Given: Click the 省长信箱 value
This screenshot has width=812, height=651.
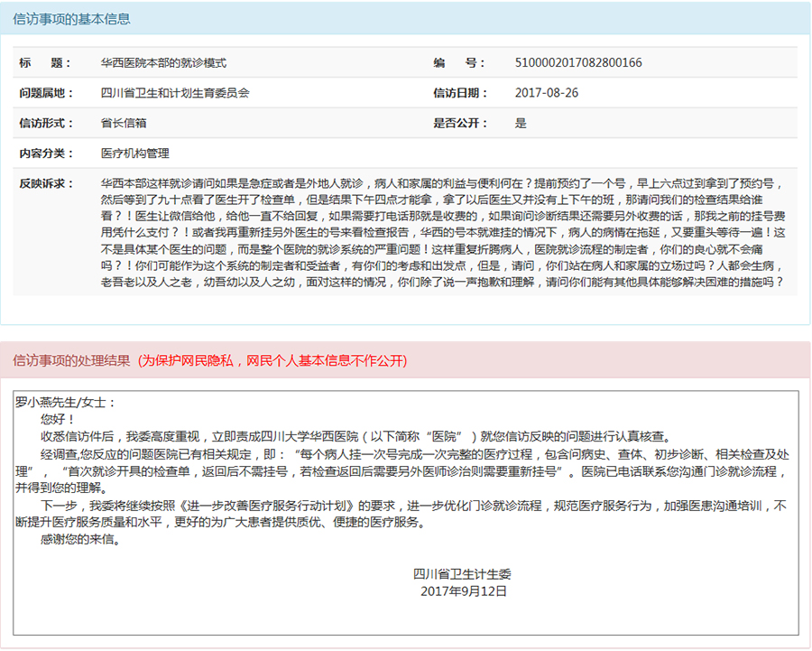Looking at the screenshot, I should (x=125, y=124).
